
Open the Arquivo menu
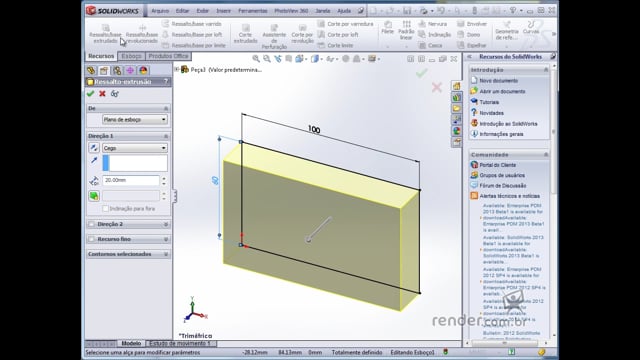click(x=160, y=11)
